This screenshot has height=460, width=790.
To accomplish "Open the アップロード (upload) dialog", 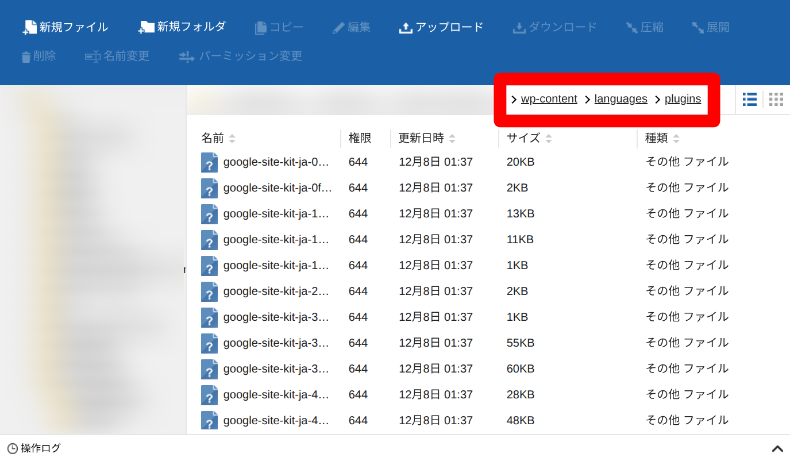I will point(441,27).
